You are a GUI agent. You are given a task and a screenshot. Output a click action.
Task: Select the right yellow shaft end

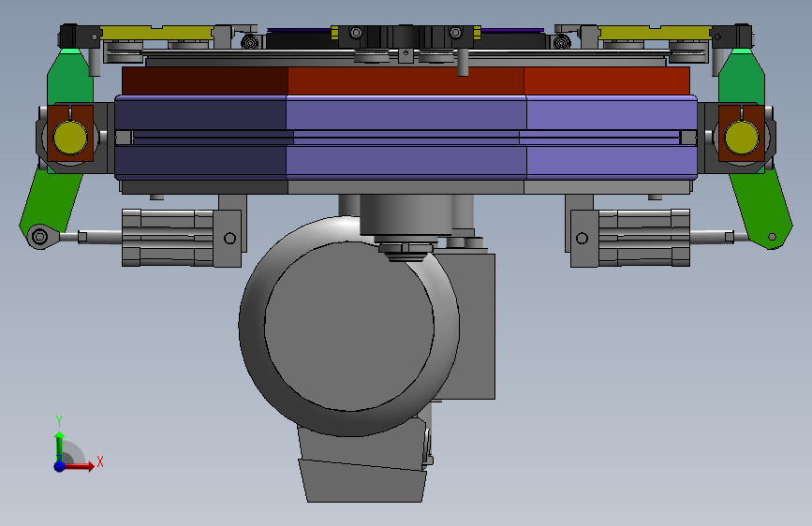742,138
